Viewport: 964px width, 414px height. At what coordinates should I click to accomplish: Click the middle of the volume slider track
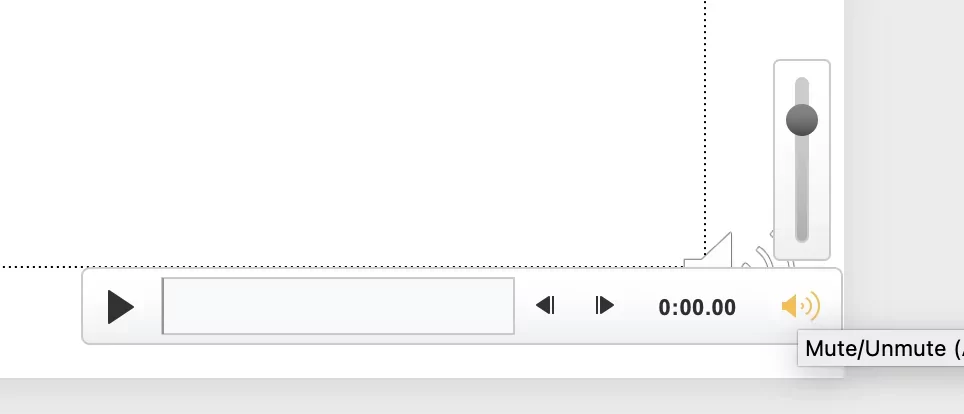[802, 160]
